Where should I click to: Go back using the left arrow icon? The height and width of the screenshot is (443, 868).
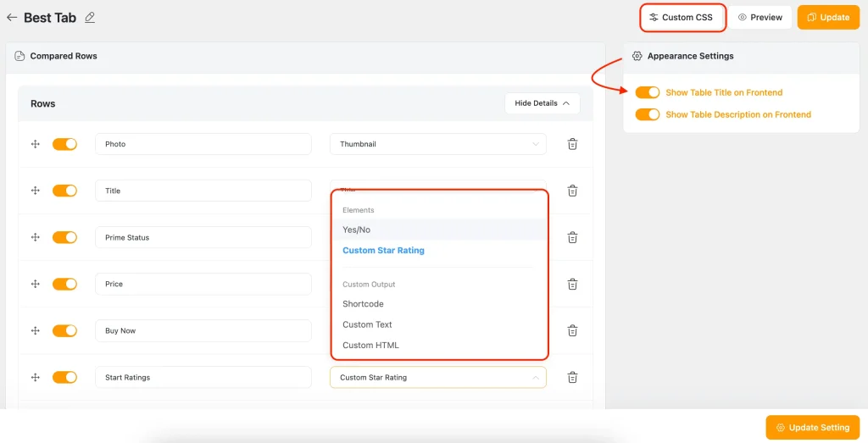tap(12, 18)
